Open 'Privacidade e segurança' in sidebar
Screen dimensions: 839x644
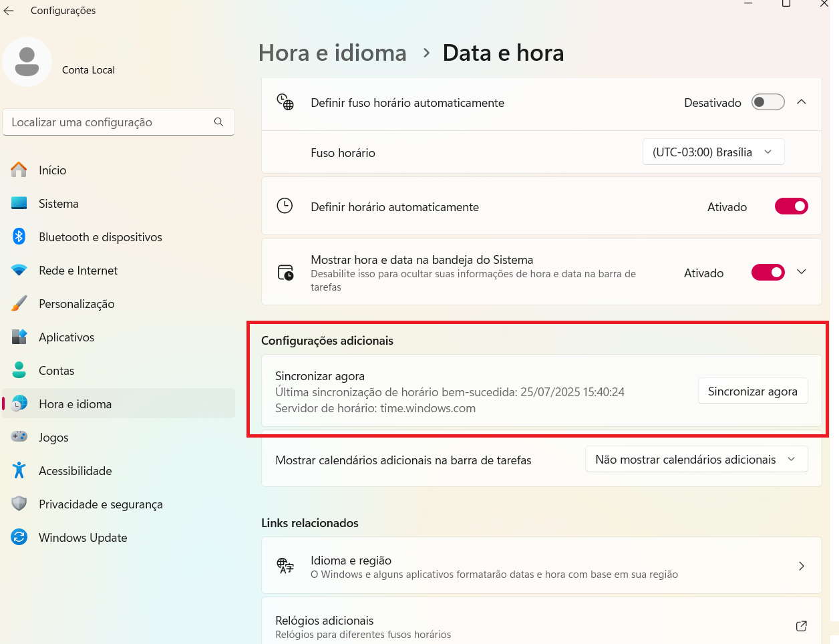tap(100, 504)
